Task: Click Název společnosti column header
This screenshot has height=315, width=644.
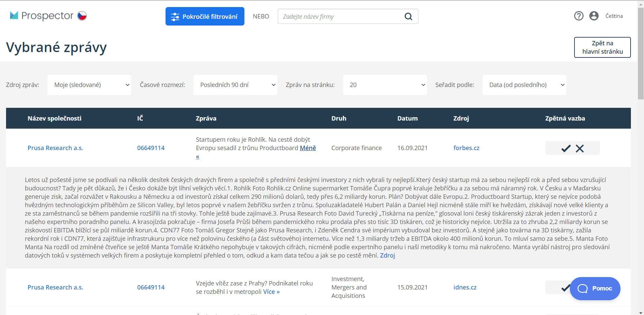Action: pyautogui.click(x=54, y=118)
